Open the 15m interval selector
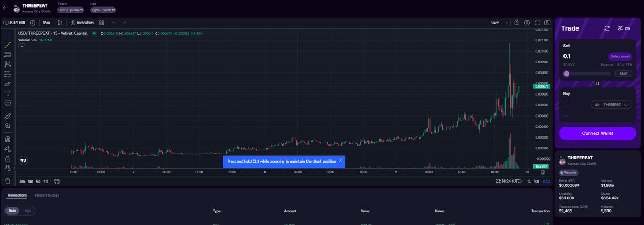The width and height of the screenshot is (644, 225). (x=47, y=23)
